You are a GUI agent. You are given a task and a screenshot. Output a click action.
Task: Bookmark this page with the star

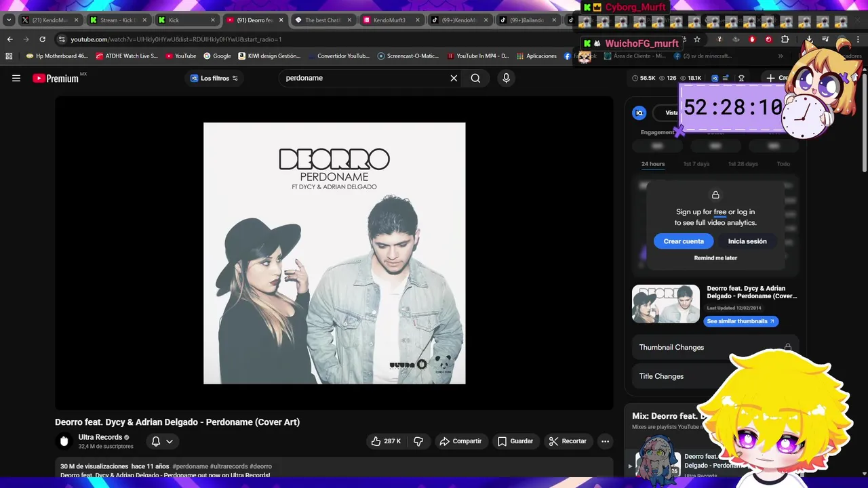click(x=696, y=39)
